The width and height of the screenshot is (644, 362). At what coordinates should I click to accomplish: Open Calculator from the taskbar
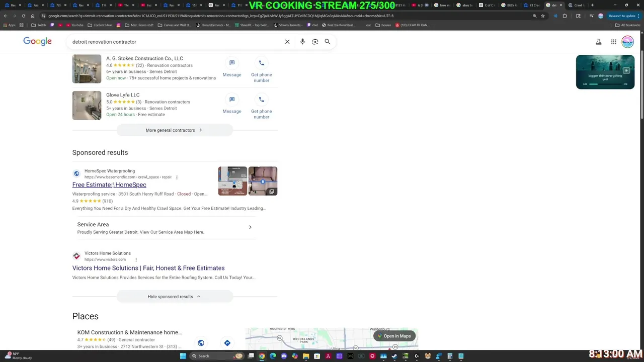(x=450, y=356)
